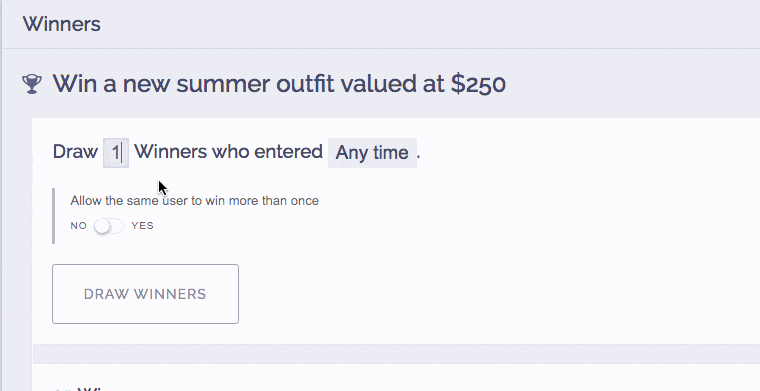This screenshot has height=391, width=760.
Task: Select the NO label beside the switch
Action: click(x=79, y=226)
